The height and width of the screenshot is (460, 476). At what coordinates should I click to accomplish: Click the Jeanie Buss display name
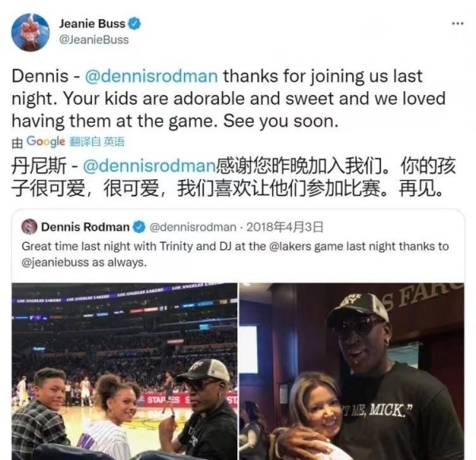(x=92, y=24)
